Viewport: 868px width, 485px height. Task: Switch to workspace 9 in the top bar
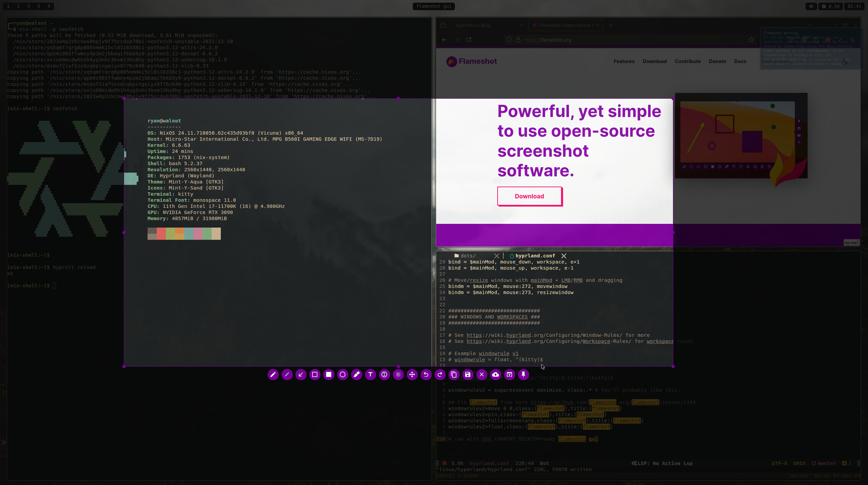pos(49,6)
